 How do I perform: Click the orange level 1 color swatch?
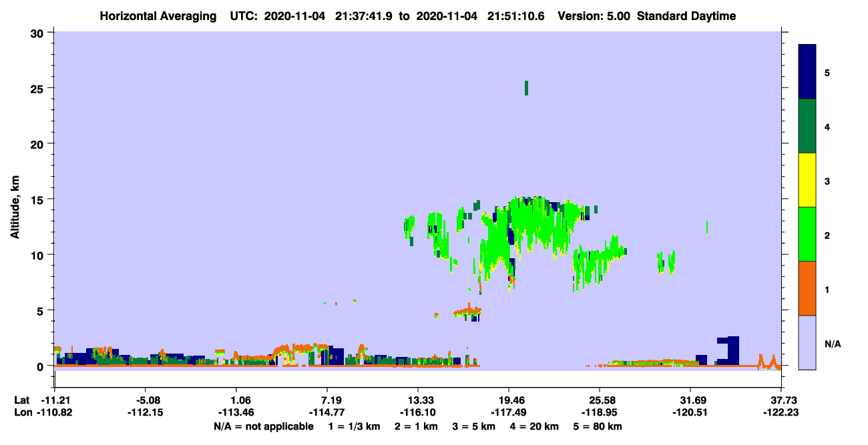(x=807, y=288)
